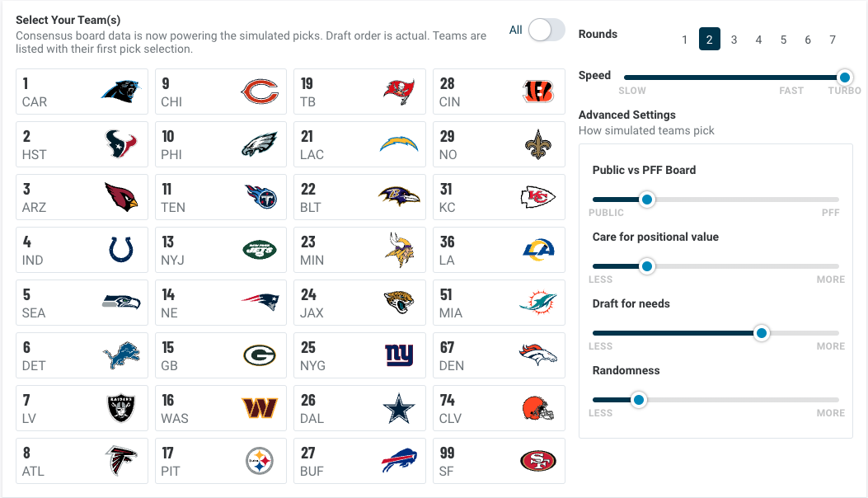Click the San Francisco 49ers logo
868x498 pixels.
pyautogui.click(x=539, y=461)
